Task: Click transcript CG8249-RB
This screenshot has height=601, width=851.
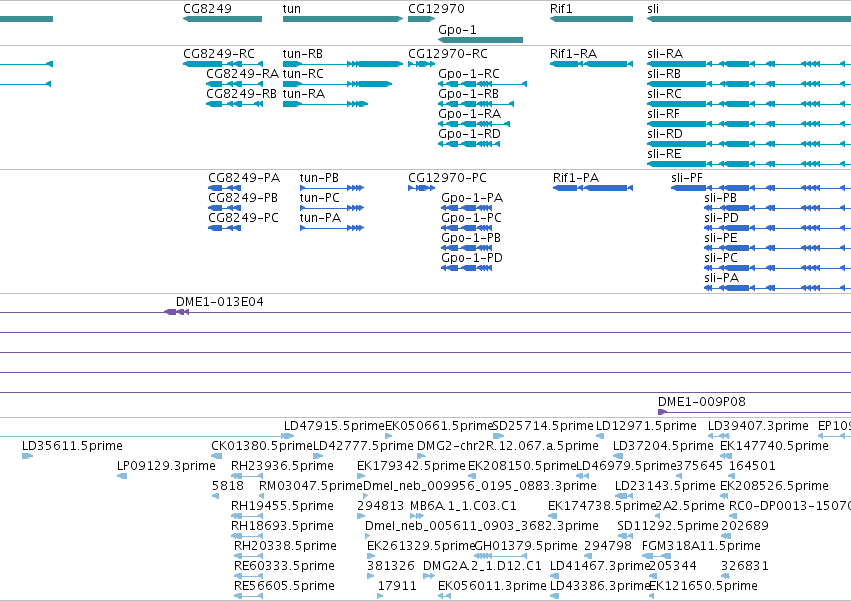Action: click(234, 104)
